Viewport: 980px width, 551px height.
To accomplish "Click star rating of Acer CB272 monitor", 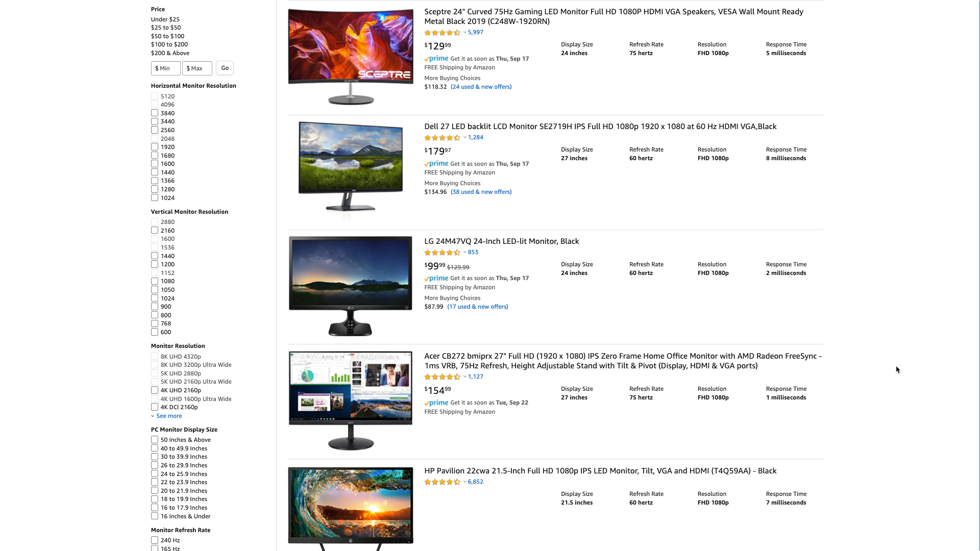I will point(442,377).
